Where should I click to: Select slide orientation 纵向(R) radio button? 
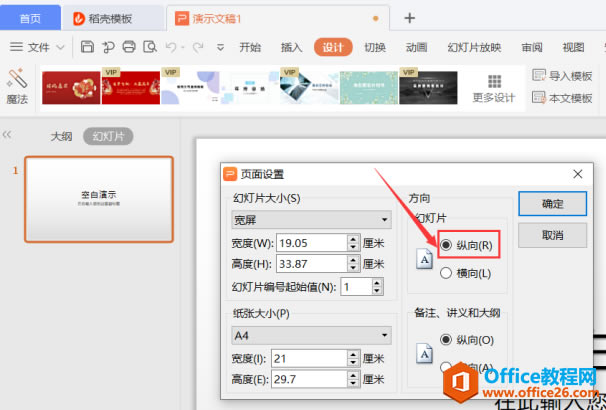point(446,245)
